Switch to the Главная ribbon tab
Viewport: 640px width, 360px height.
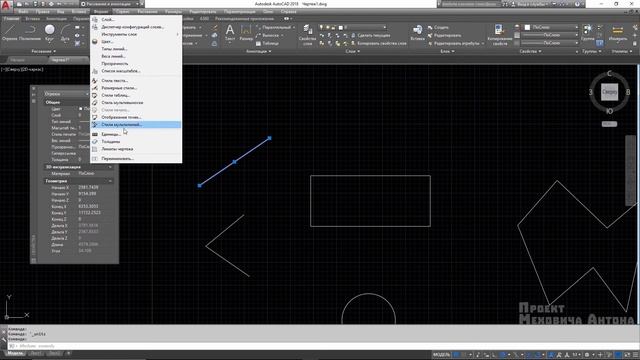click(11, 19)
